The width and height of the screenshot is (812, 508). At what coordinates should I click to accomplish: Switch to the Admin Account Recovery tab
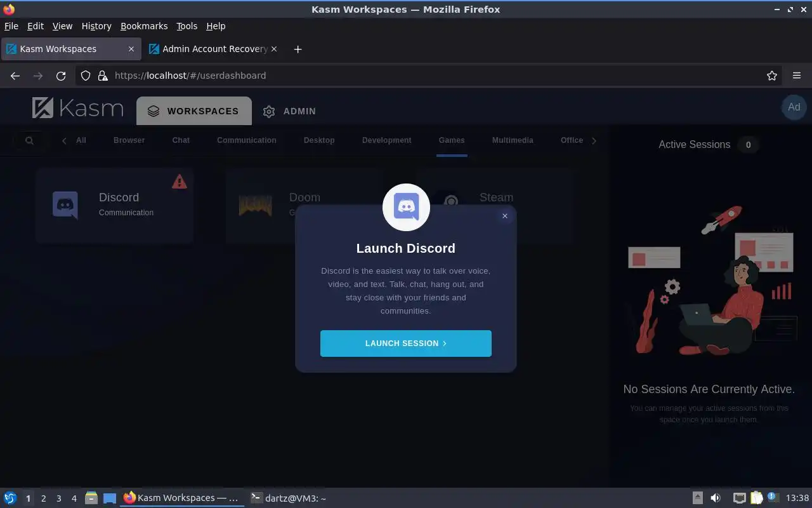click(214, 49)
